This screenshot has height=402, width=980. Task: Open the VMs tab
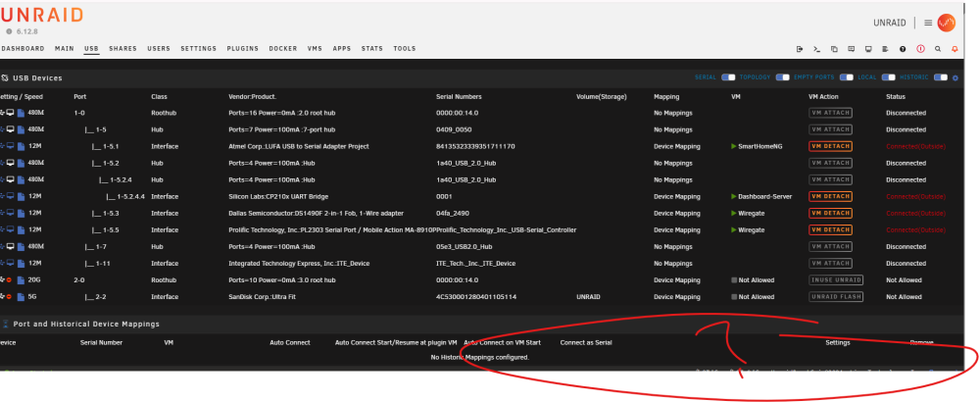click(315, 49)
